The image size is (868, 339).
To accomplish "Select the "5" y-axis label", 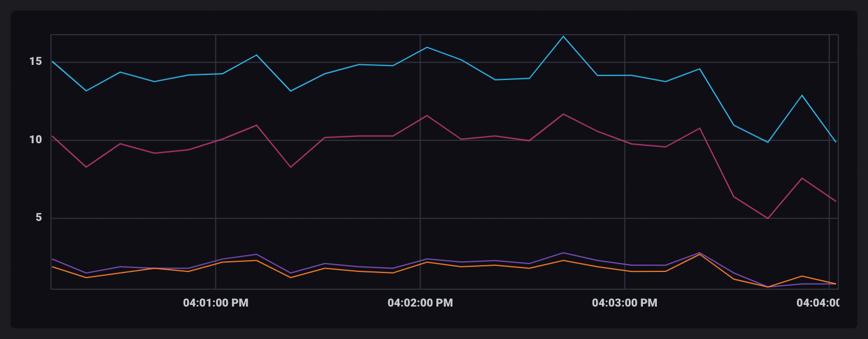I will coord(39,218).
